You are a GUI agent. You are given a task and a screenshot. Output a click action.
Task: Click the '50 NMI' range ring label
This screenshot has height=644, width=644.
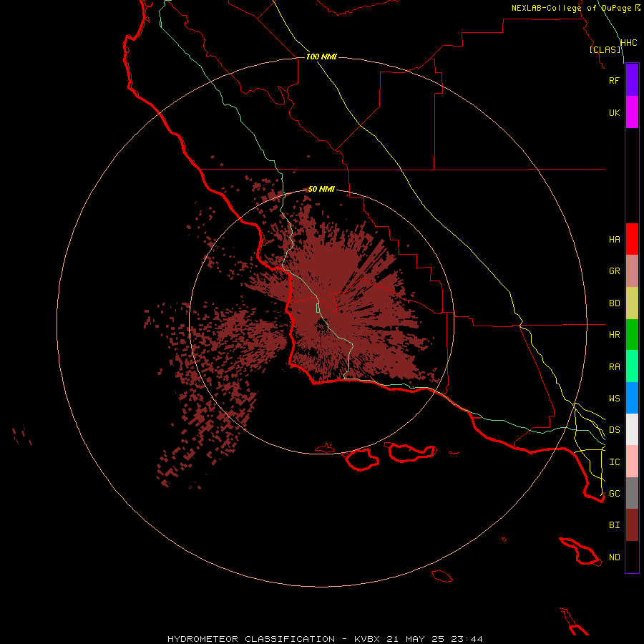click(x=321, y=189)
